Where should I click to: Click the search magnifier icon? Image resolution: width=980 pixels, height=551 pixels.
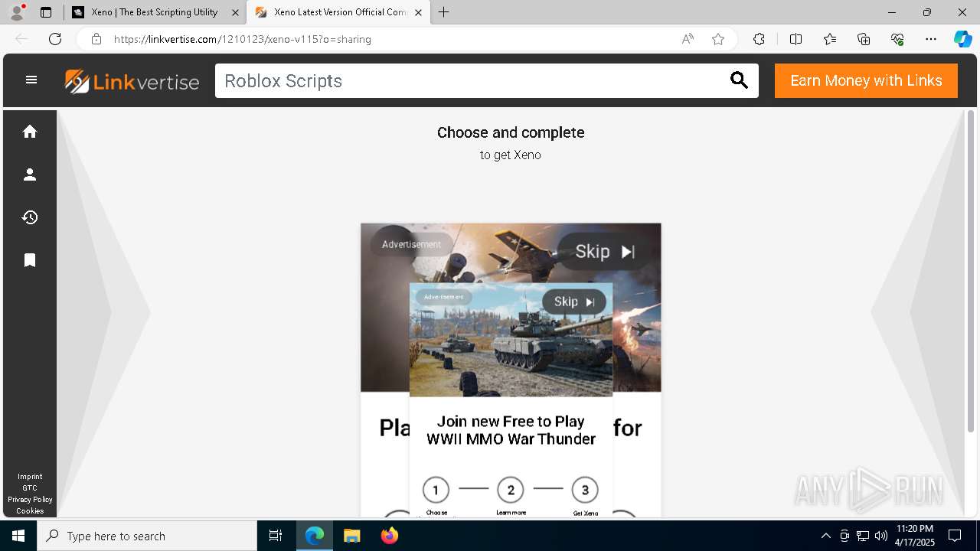(739, 80)
